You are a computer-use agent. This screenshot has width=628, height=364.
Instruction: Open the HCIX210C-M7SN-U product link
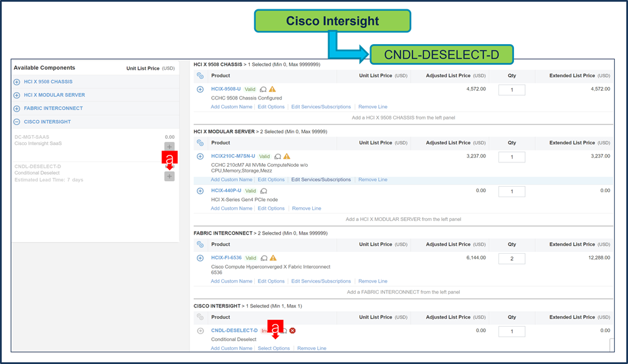point(233,156)
